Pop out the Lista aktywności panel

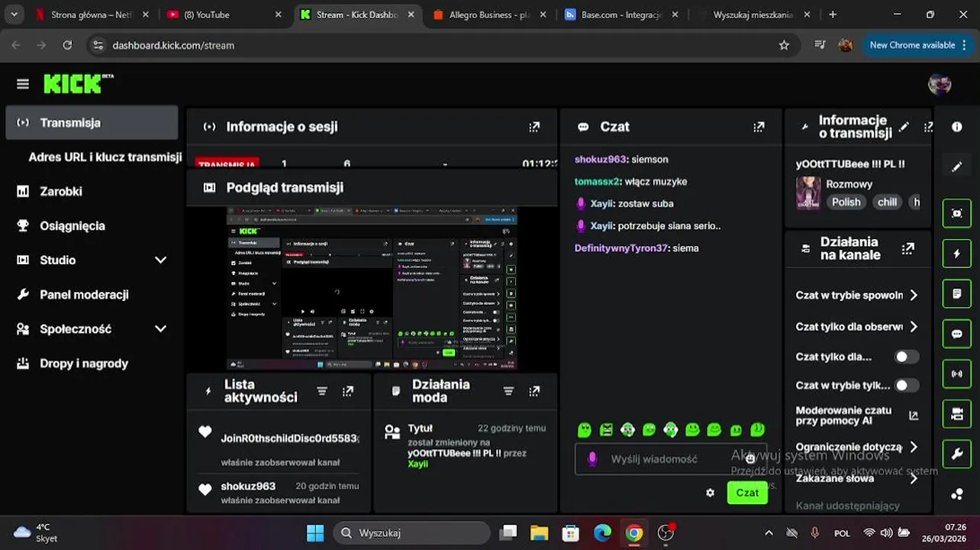point(348,391)
